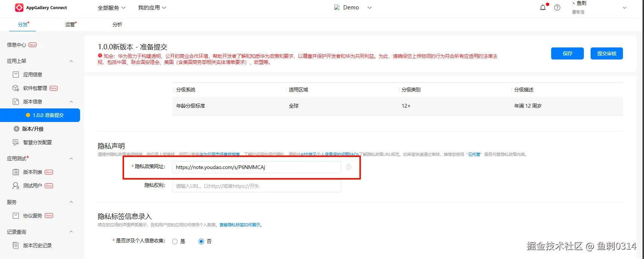Open the user account dropdown arrow
The height and width of the screenshot is (259, 644).
[624, 8]
